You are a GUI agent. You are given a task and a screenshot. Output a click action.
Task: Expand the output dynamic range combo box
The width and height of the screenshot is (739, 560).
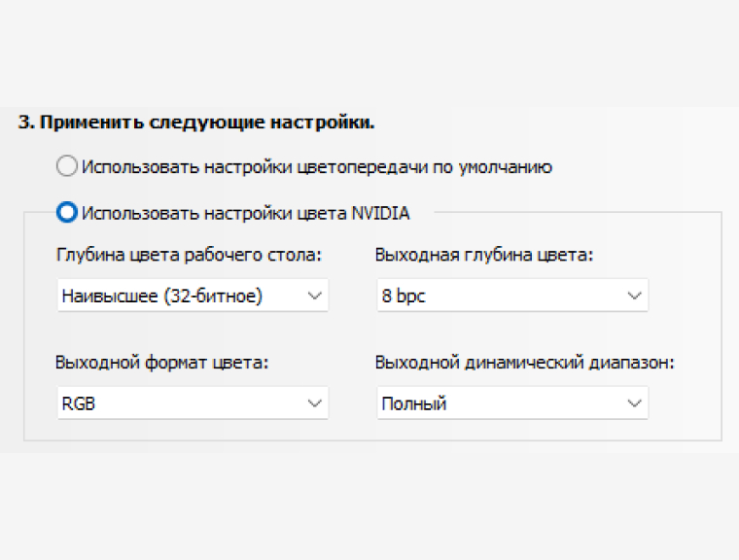click(x=512, y=402)
